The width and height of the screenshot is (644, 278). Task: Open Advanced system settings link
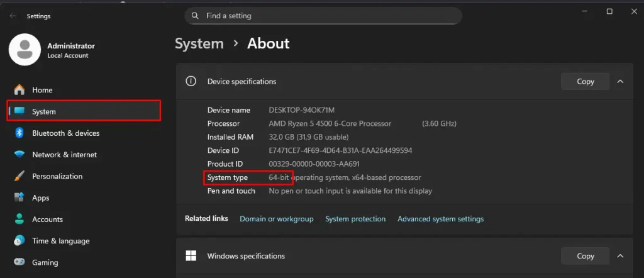440,219
